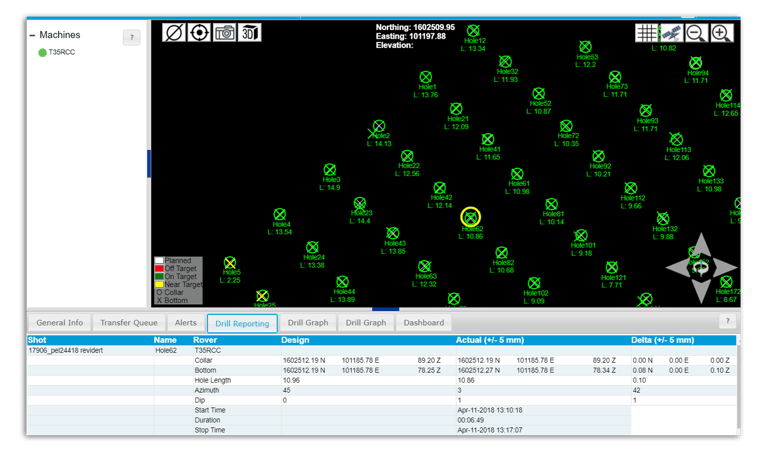Open the General Info tab
This screenshot has height=452, width=768.
60,323
